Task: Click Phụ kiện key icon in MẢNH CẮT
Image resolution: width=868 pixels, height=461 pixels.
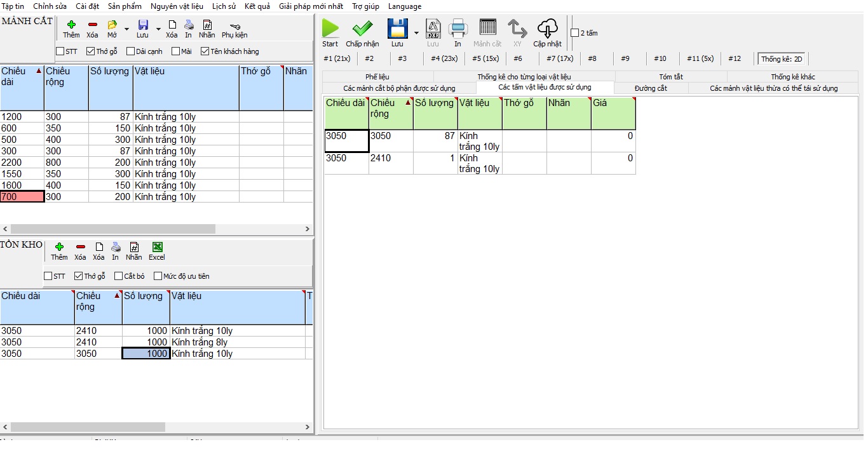Action: pyautogui.click(x=234, y=26)
